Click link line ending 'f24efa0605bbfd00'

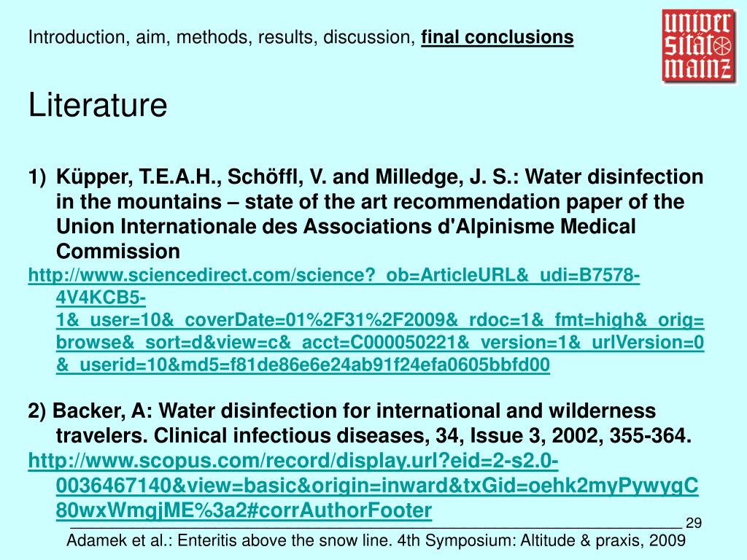click(303, 365)
